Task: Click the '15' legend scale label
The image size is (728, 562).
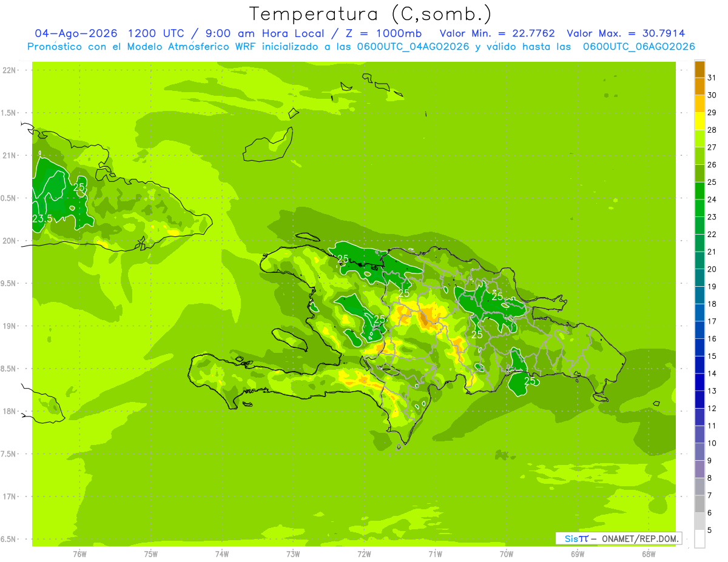Action: 712,356
